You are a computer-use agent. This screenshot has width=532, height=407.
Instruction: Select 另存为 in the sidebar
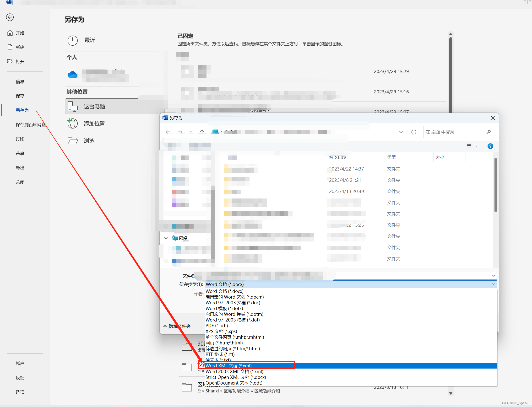[22, 110]
